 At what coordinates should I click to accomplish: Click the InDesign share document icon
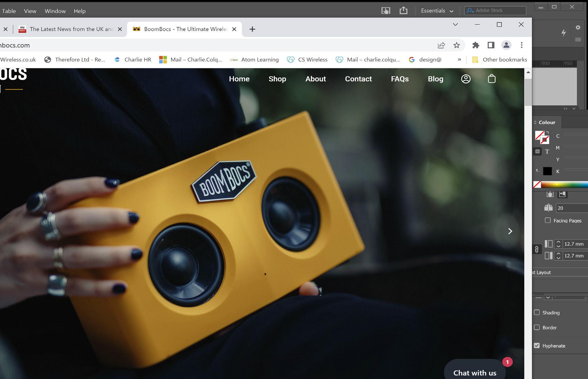click(x=404, y=10)
